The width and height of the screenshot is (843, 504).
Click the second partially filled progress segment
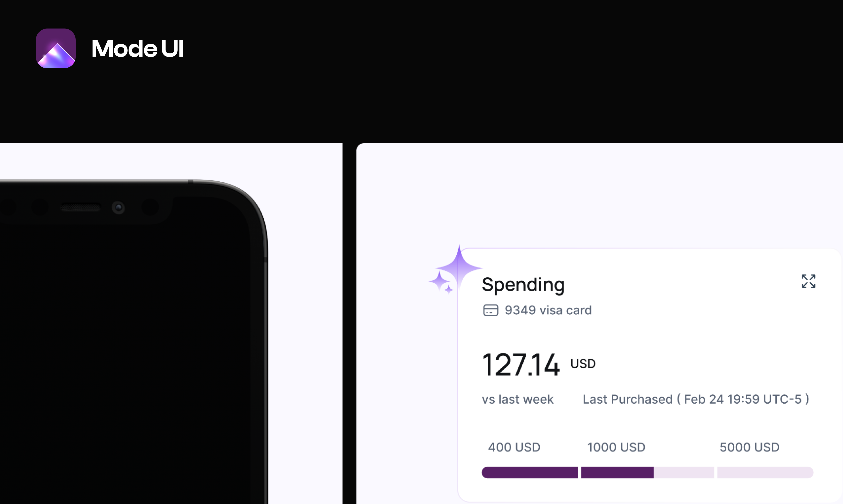pos(648,472)
